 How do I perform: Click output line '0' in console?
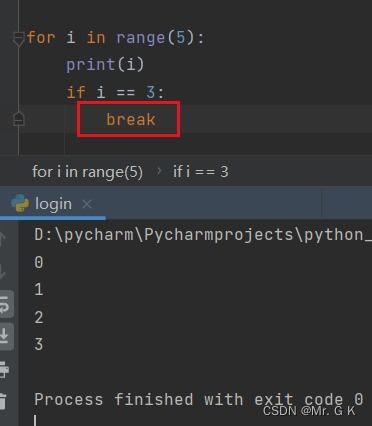coord(39,262)
